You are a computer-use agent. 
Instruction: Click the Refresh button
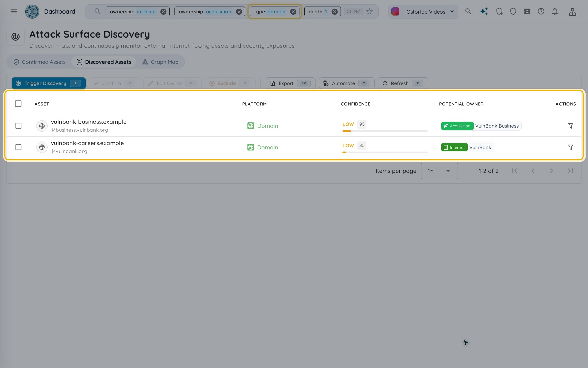tap(403, 83)
